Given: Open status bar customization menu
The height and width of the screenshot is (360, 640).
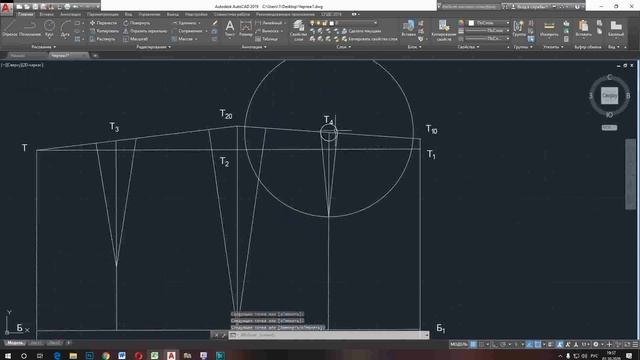Looking at the screenshot, I should pyautogui.click(x=635, y=344).
